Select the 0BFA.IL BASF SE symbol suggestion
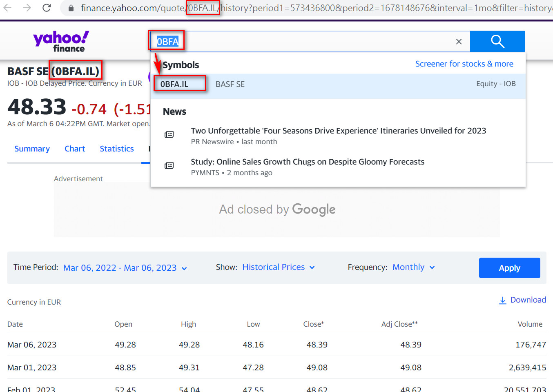The width and height of the screenshot is (553, 392). pos(338,86)
